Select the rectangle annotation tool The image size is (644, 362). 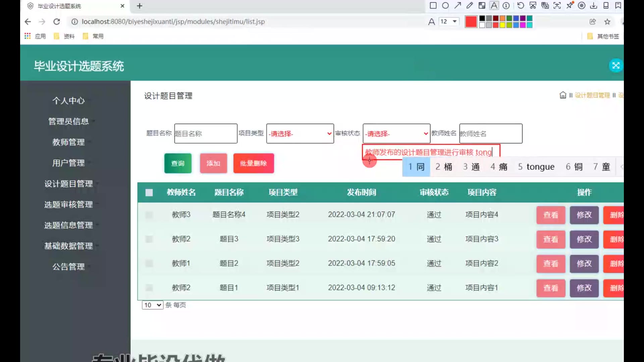pyautogui.click(x=433, y=5)
